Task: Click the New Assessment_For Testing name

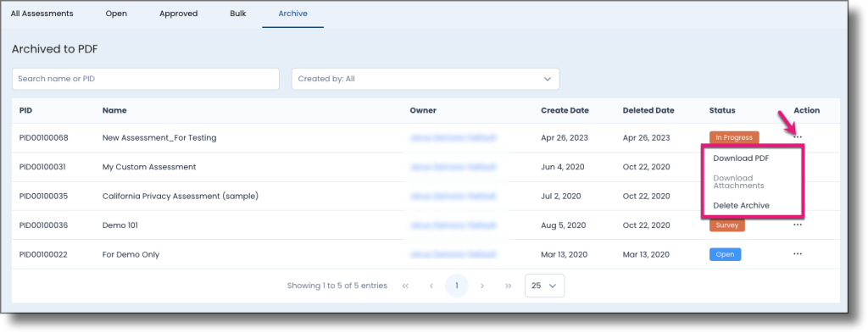Action: point(159,138)
